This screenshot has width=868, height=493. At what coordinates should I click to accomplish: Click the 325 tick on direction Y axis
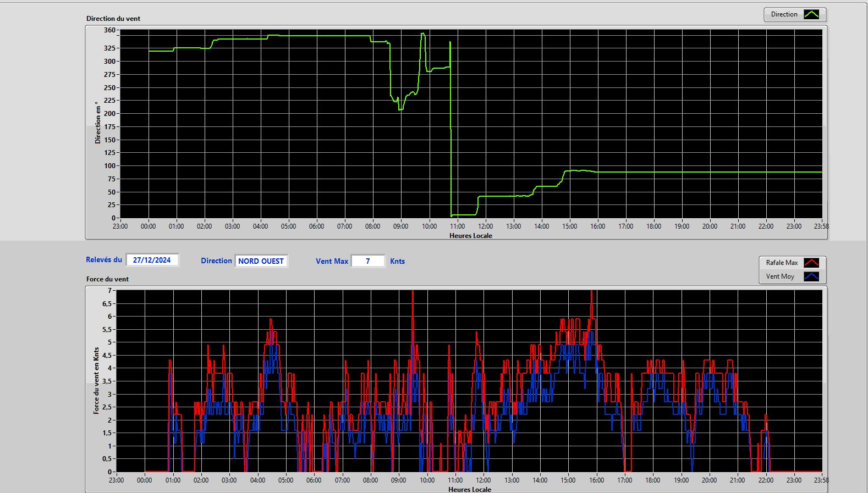click(109, 48)
